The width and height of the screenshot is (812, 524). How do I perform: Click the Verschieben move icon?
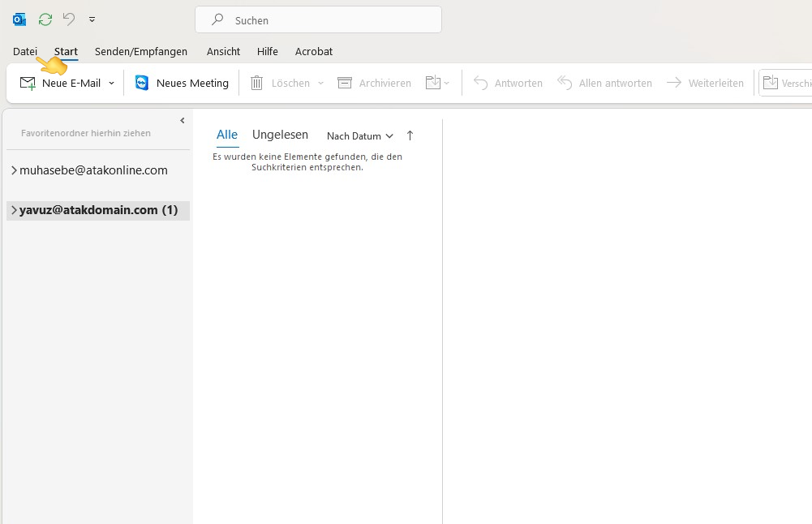point(772,82)
